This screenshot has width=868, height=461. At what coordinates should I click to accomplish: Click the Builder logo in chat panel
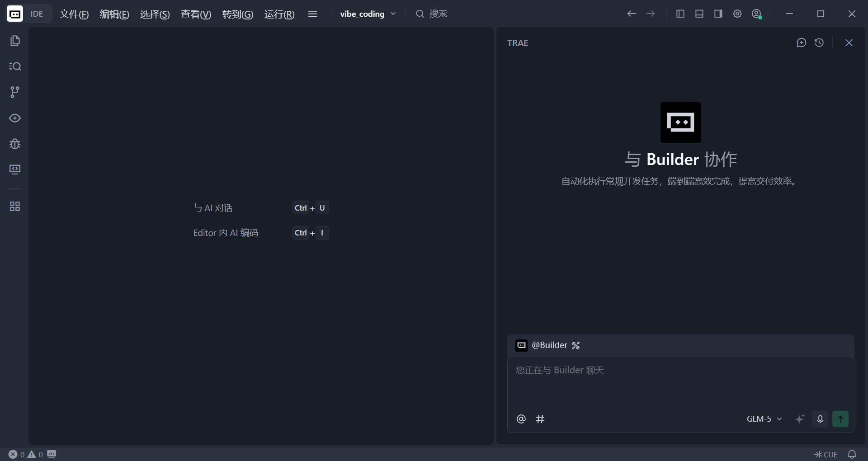click(681, 122)
